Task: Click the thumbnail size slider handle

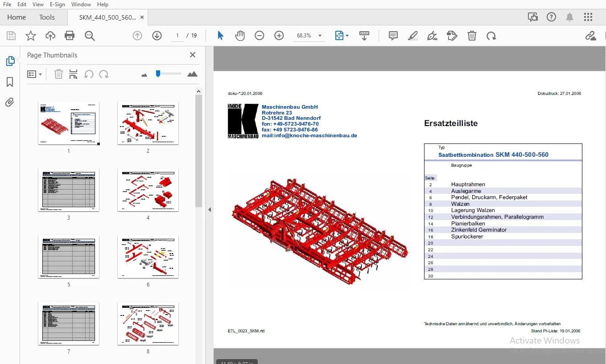Action: pos(158,74)
